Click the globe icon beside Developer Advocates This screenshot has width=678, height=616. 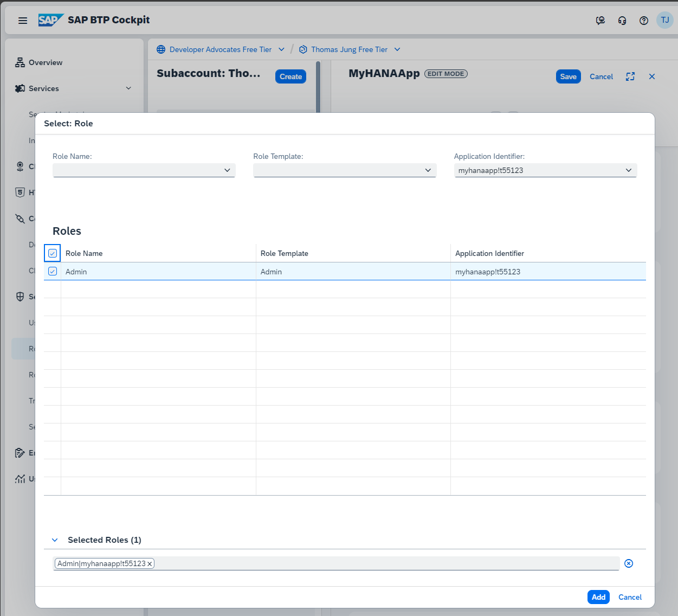[x=161, y=49]
